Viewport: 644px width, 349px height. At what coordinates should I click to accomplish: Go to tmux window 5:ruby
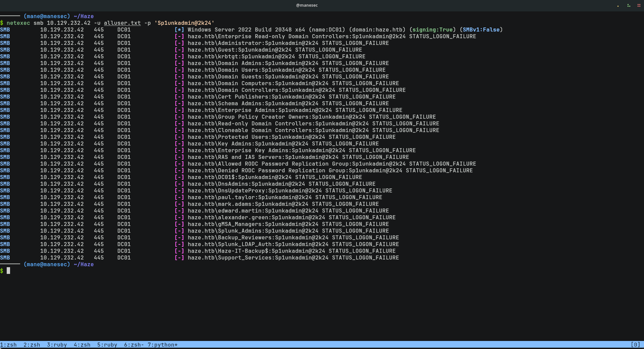point(107,345)
